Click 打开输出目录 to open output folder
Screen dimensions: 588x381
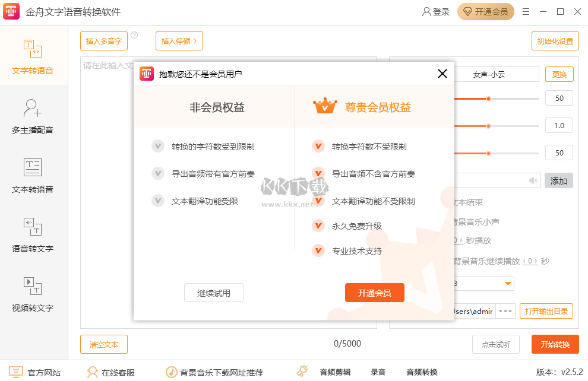pyautogui.click(x=546, y=310)
